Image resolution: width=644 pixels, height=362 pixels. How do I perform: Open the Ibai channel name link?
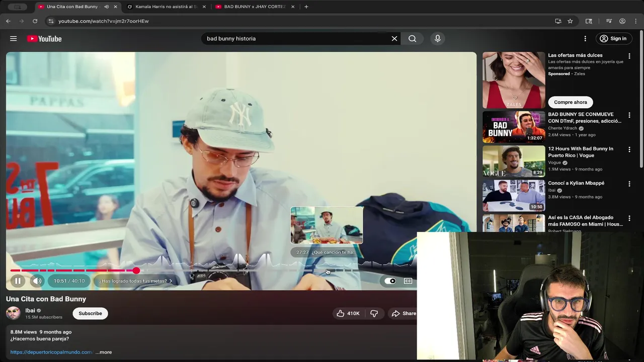coord(30,310)
